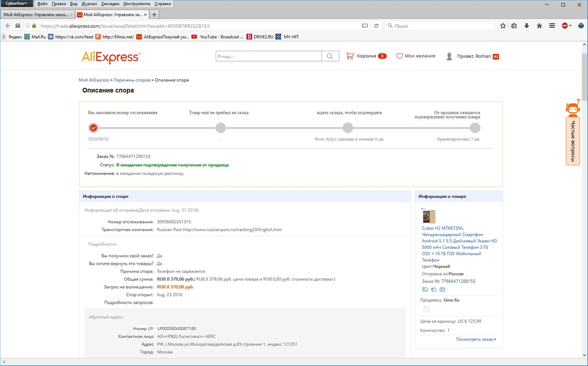
Task: Click the search magnifier button on AliExpress
Action: pos(330,56)
